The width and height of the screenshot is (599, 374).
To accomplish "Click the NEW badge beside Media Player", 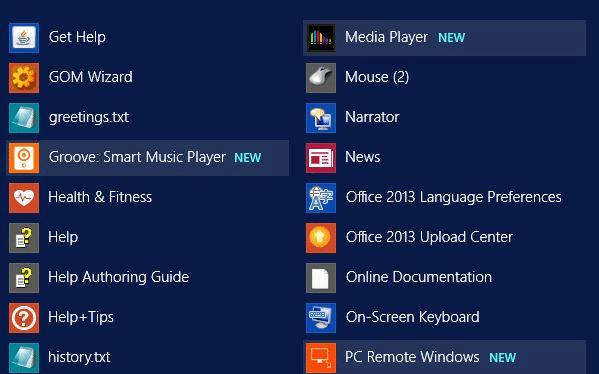I will [x=452, y=38].
